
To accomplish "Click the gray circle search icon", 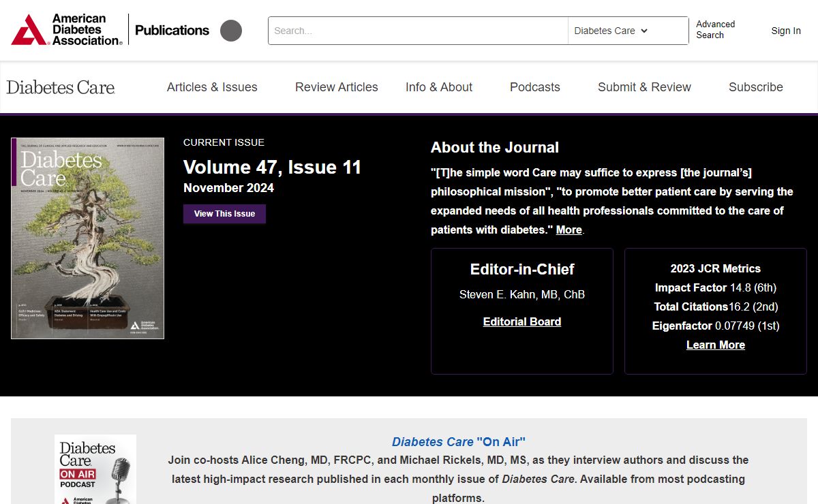I will click(231, 31).
